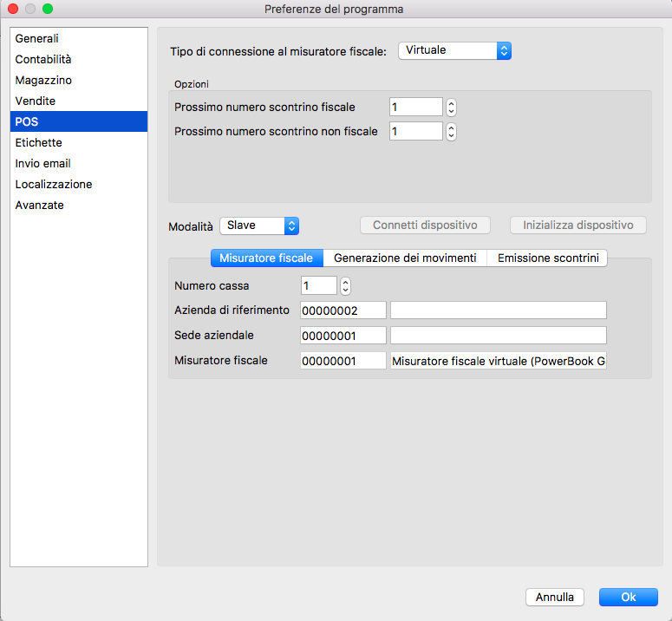Image resolution: width=672 pixels, height=621 pixels.
Task: Click stepper for scontrino non fiscale number
Action: point(451,132)
